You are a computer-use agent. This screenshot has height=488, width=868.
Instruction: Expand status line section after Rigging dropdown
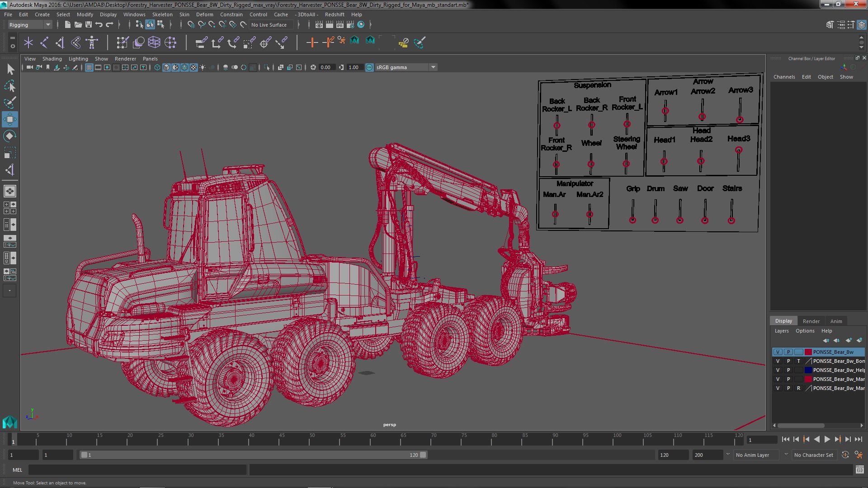click(x=57, y=25)
